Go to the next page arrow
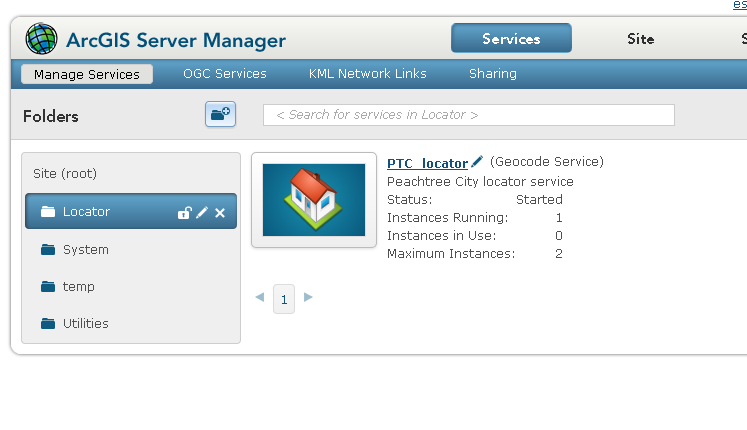 pos(308,297)
